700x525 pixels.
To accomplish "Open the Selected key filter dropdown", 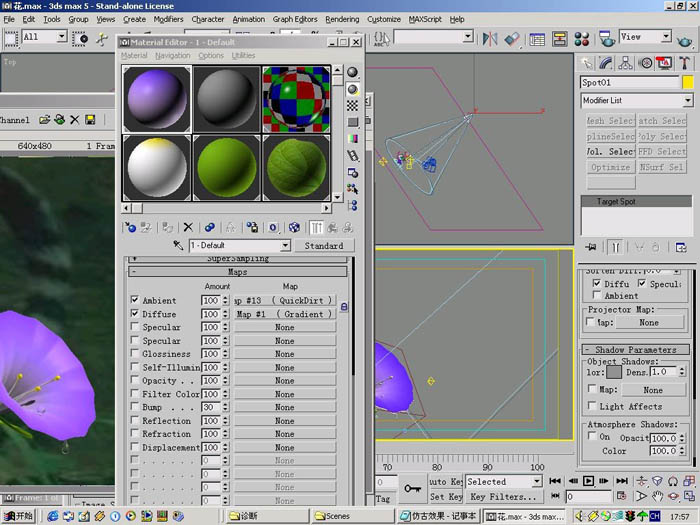I will [x=537, y=481].
